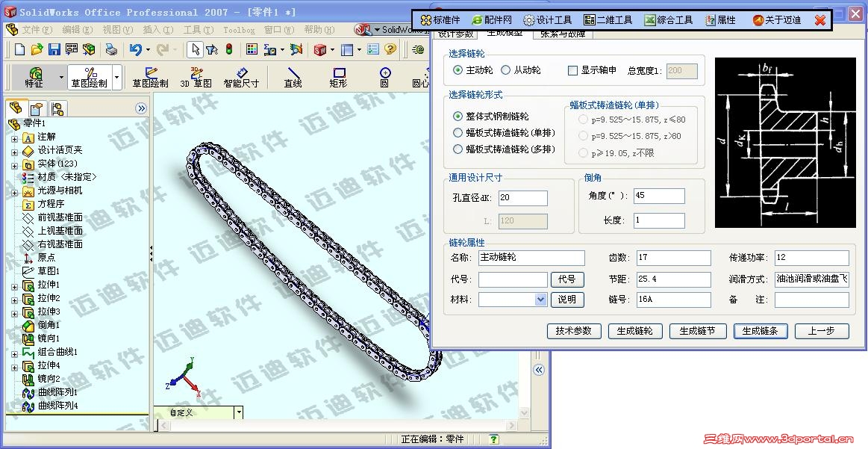Click the 生成链条 generate chain button
868x449 pixels.
[x=760, y=330]
